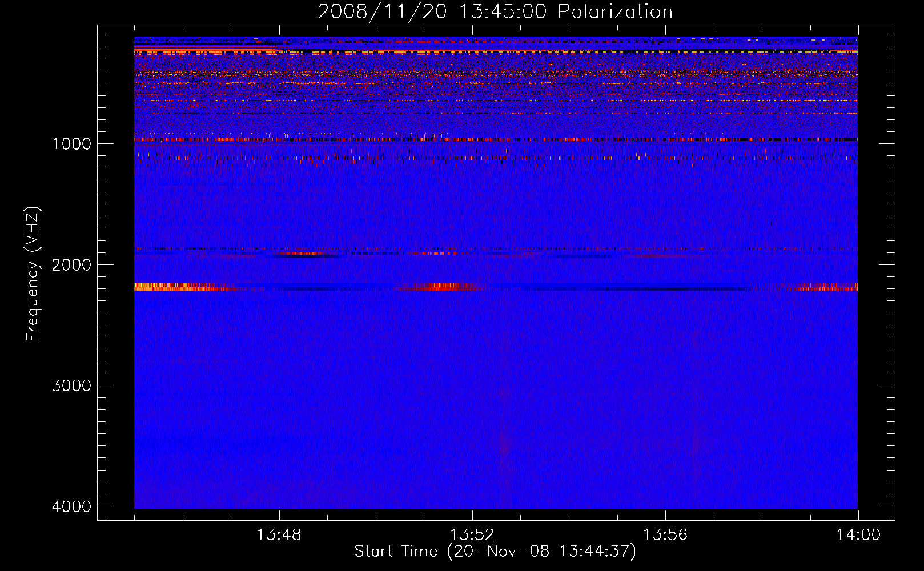Screen dimensions: 924x571
Task: Click the 13:52 time tick label
Action: coord(472,535)
